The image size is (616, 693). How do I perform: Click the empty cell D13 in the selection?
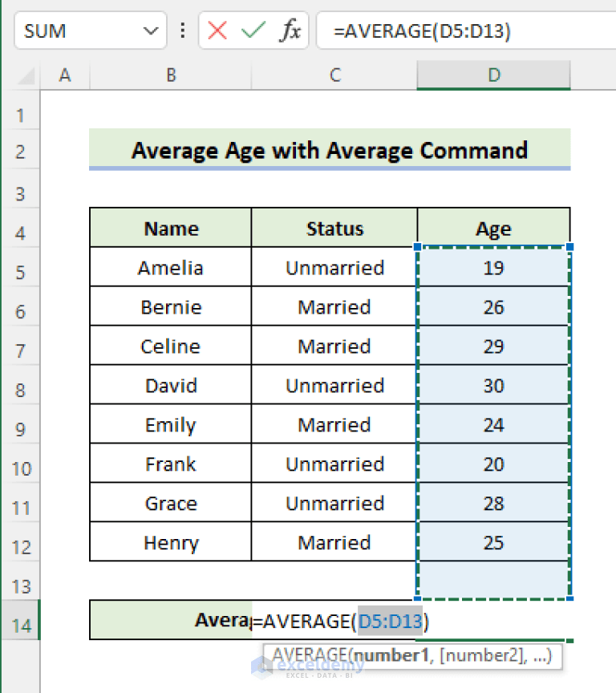493,580
